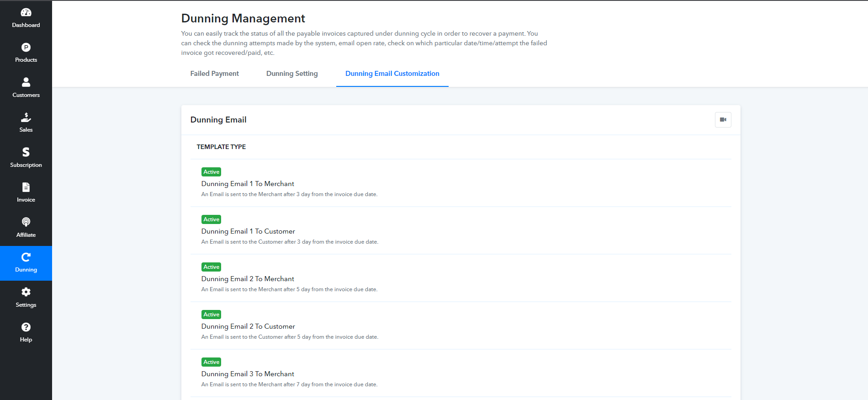Image resolution: width=868 pixels, height=400 pixels.
Task: Play the Dunning Email video tutorial
Action: click(723, 120)
